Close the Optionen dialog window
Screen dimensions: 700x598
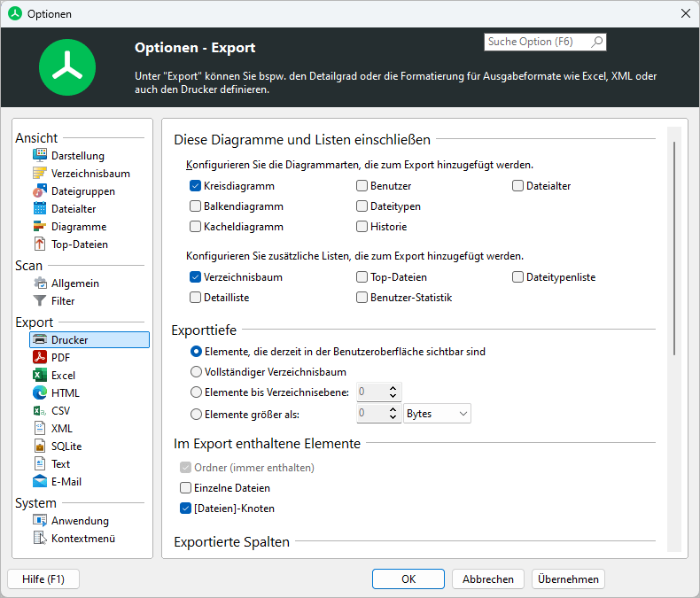[686, 13]
